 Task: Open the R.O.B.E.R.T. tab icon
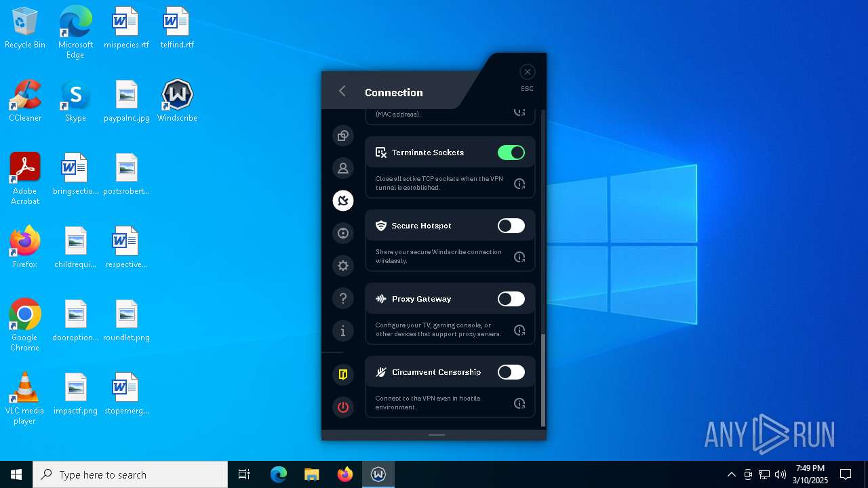click(343, 233)
